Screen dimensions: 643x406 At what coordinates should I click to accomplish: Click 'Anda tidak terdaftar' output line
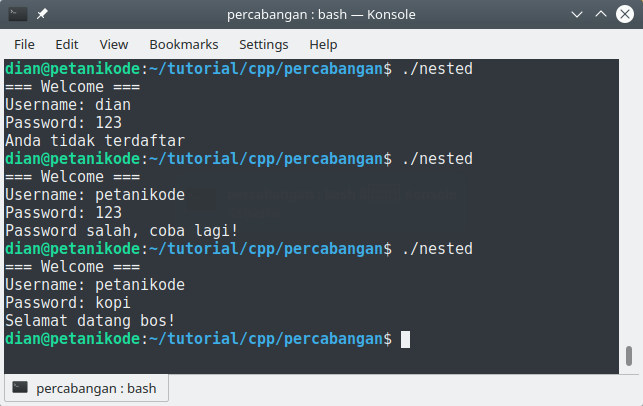95,141
